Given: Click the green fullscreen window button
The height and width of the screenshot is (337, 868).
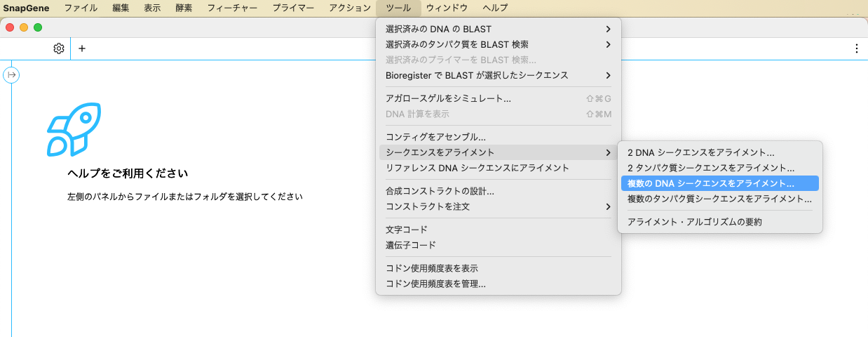Looking at the screenshot, I should pyautogui.click(x=38, y=27).
